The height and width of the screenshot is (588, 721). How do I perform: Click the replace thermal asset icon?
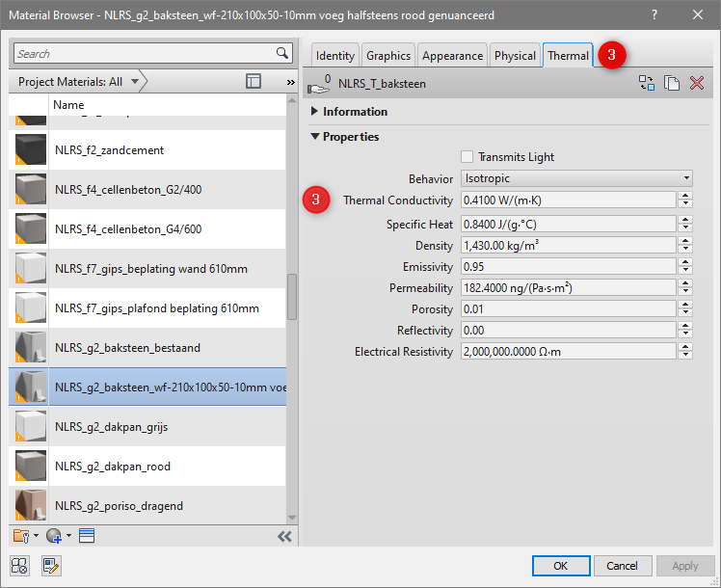(x=647, y=84)
